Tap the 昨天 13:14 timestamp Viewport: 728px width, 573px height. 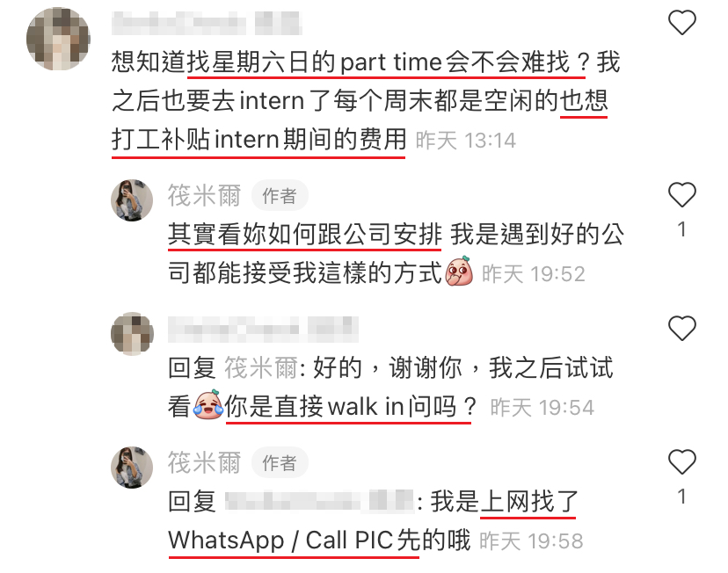point(466,141)
